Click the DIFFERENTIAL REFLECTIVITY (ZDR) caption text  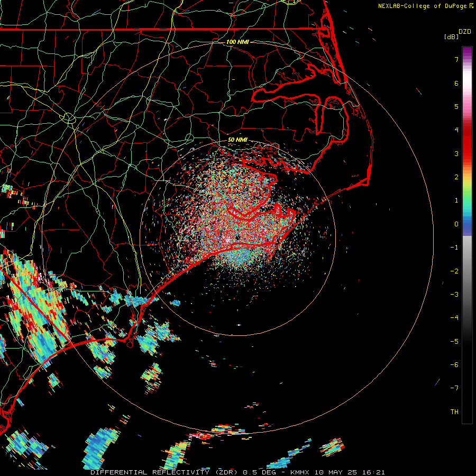(165, 472)
